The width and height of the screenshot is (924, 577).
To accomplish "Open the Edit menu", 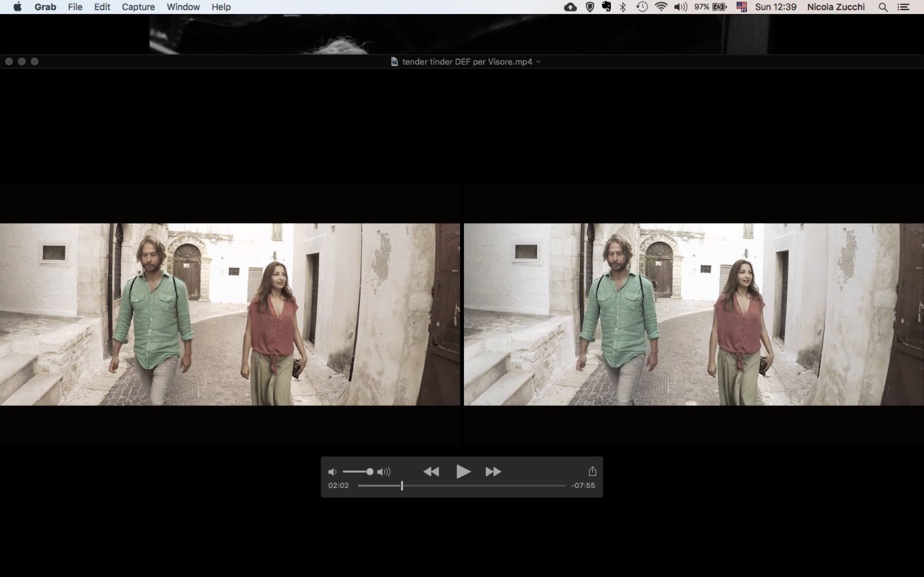I will [102, 7].
